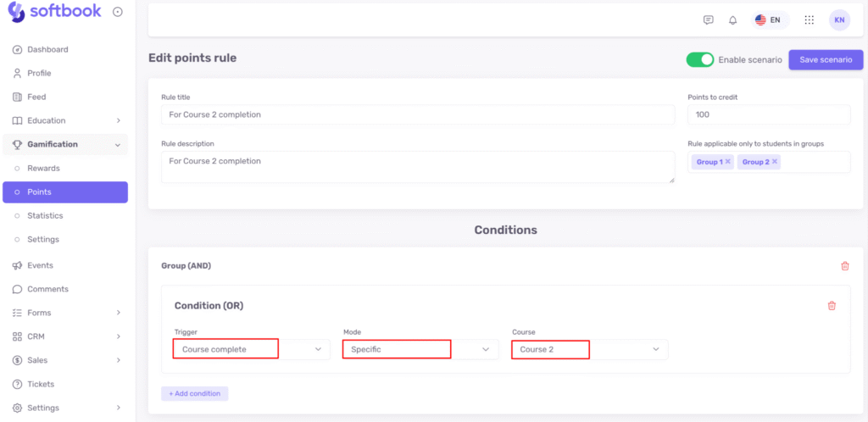
Task: Switch language via EN selector
Action: (768, 20)
